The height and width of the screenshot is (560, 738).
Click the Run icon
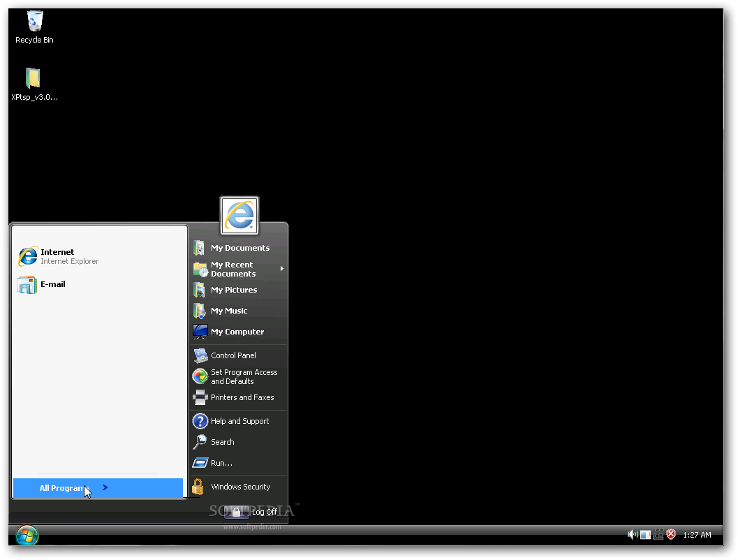pyautogui.click(x=200, y=463)
